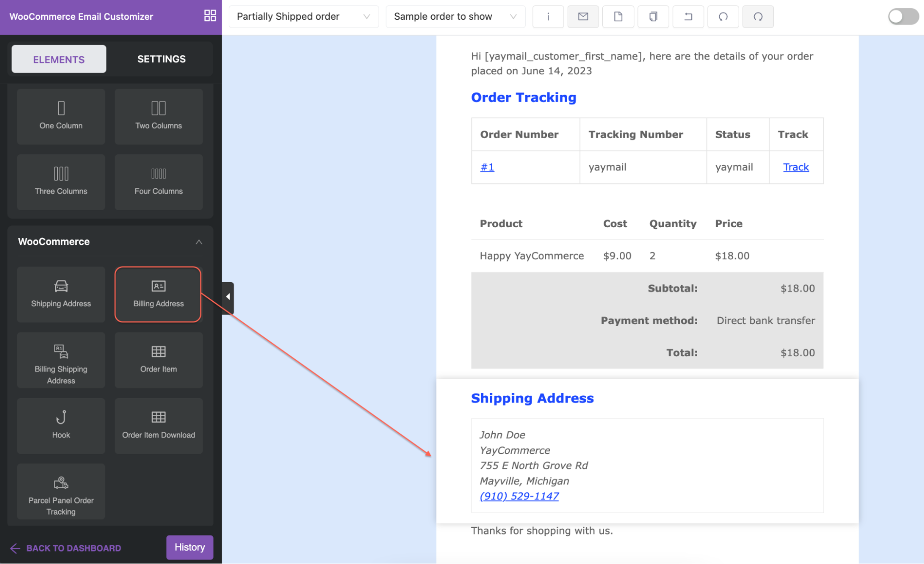The image size is (924, 564).
Task: Toggle the switch at top right
Action: tap(903, 17)
